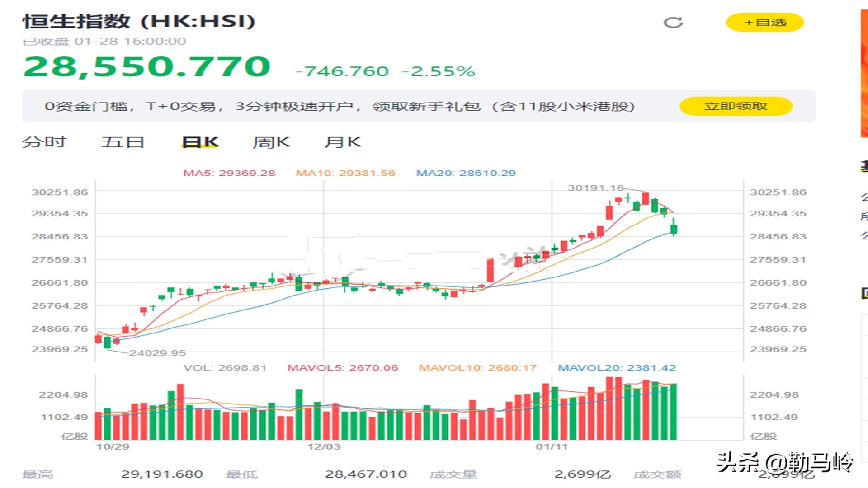Select the 日K chart tab

click(x=200, y=142)
